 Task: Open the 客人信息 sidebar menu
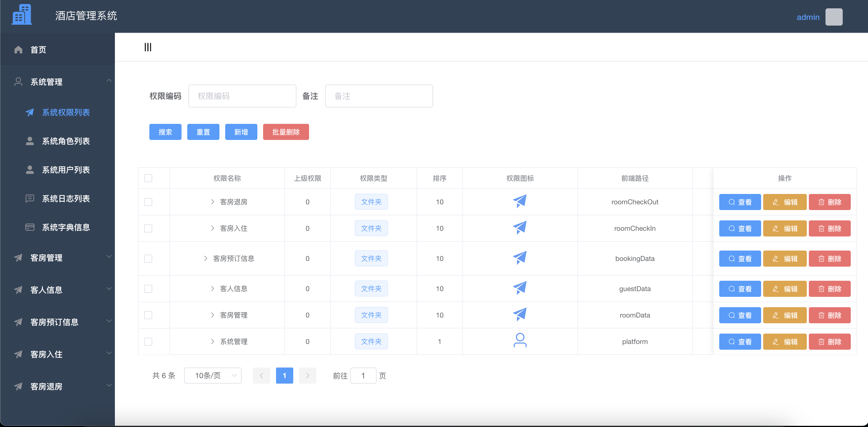tap(46, 290)
